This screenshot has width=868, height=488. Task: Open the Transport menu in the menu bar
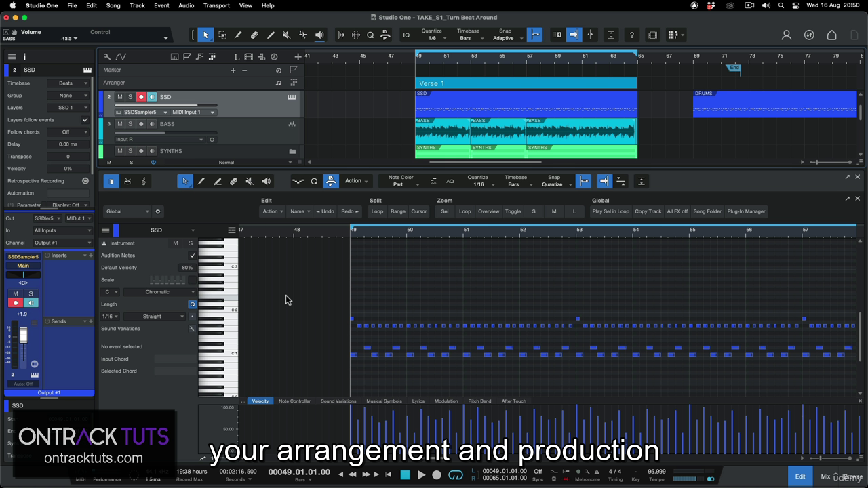(x=216, y=5)
